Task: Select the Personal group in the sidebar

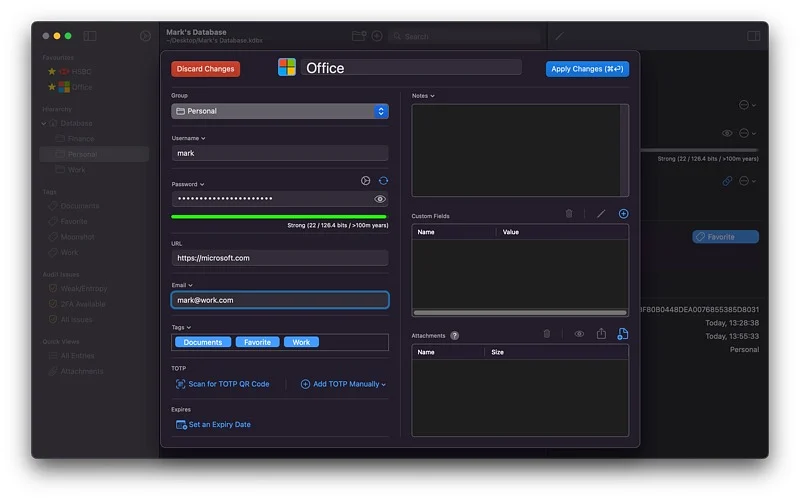Action: [94, 154]
